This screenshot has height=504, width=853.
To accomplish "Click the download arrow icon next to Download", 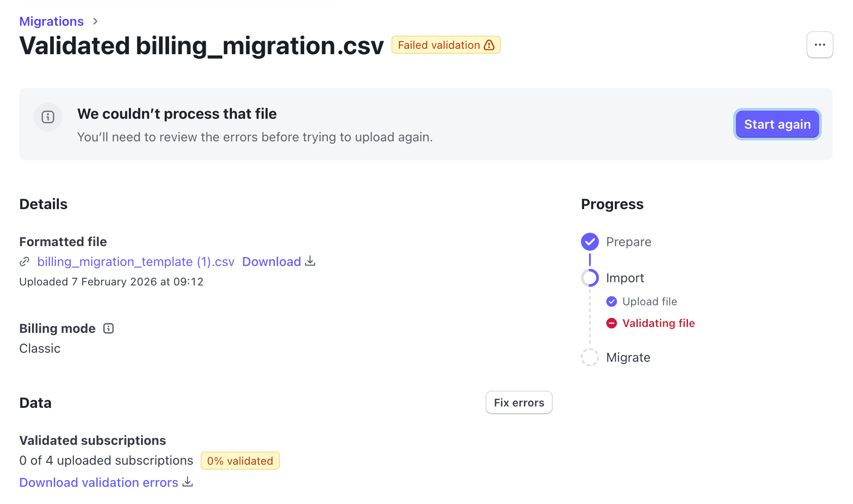I will click(x=310, y=261).
